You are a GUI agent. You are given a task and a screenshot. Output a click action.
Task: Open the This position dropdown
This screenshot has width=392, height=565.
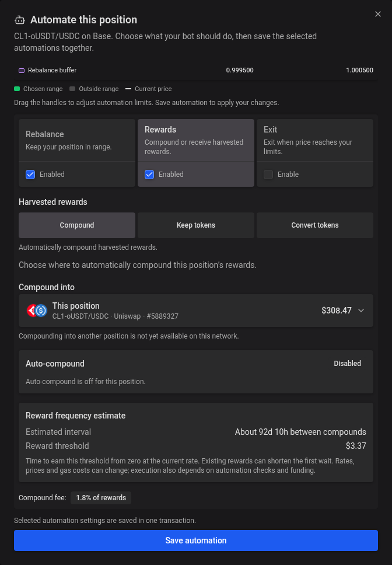196,311
